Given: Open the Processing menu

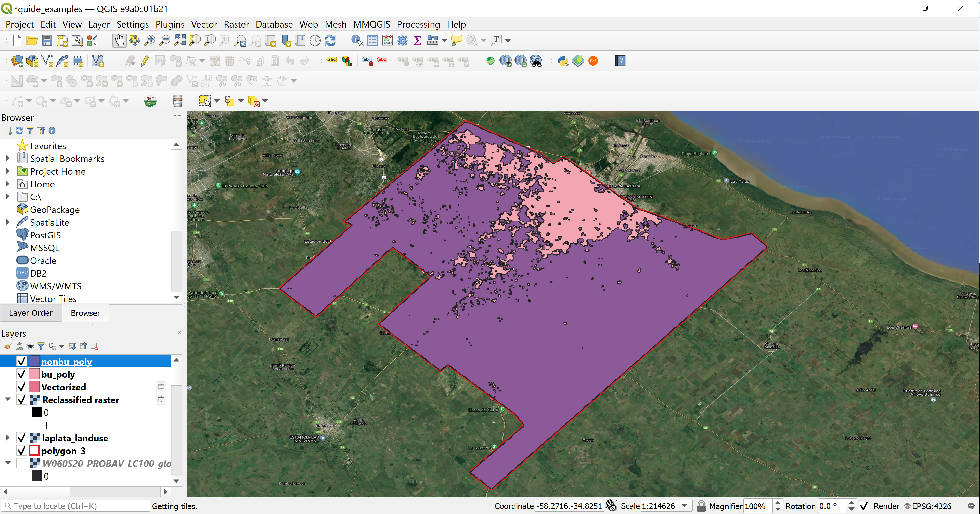Looking at the screenshot, I should tap(419, 25).
